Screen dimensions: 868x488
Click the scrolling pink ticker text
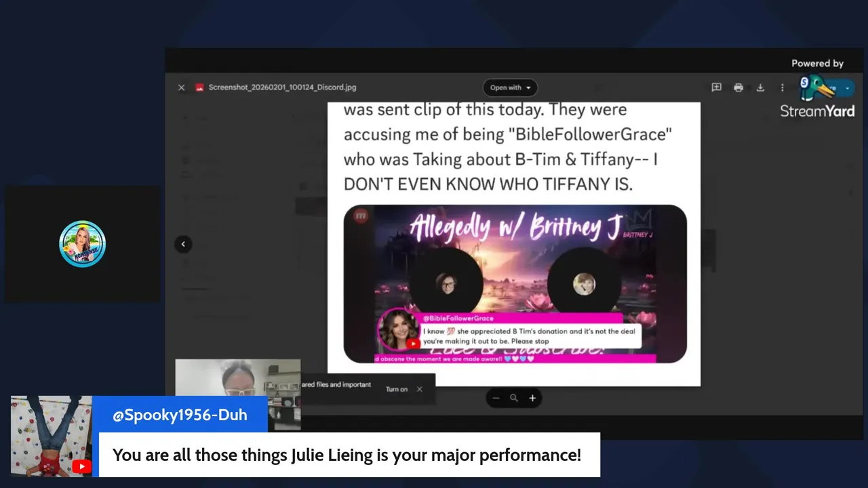click(454, 359)
